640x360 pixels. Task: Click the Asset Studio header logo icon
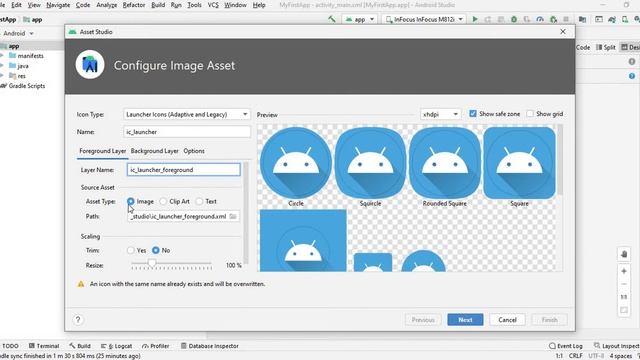[90, 65]
